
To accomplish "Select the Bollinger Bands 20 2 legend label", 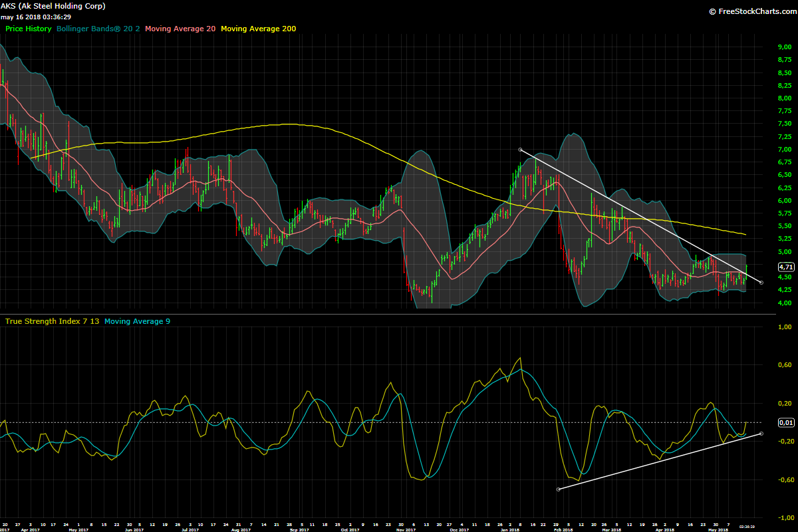I will [98, 29].
